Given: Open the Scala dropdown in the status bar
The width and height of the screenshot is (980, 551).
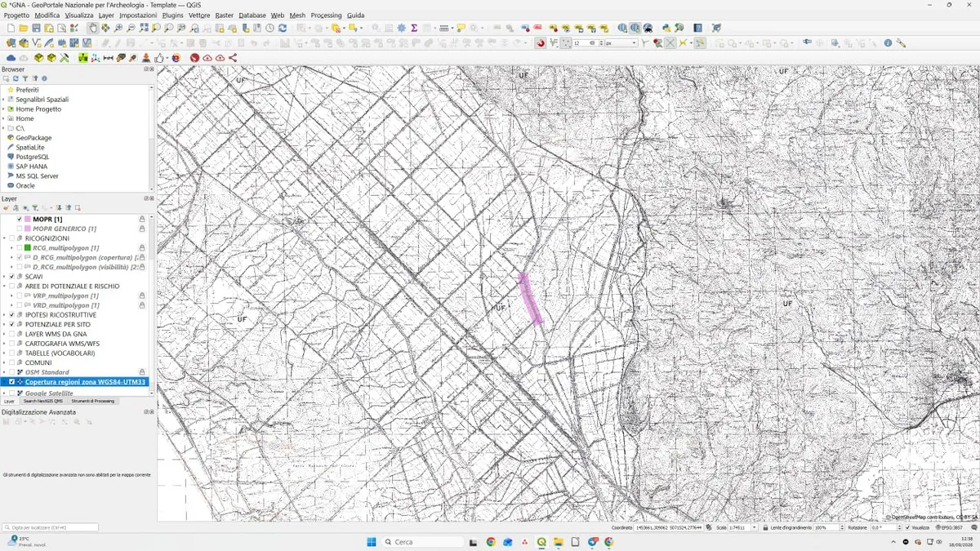Looking at the screenshot, I should coord(754,527).
